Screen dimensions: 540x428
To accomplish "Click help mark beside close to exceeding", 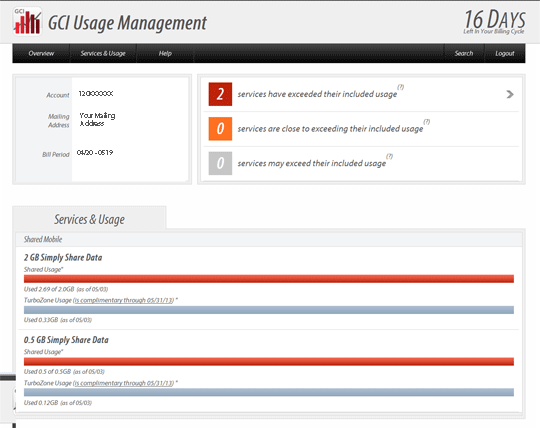I will click(426, 122).
